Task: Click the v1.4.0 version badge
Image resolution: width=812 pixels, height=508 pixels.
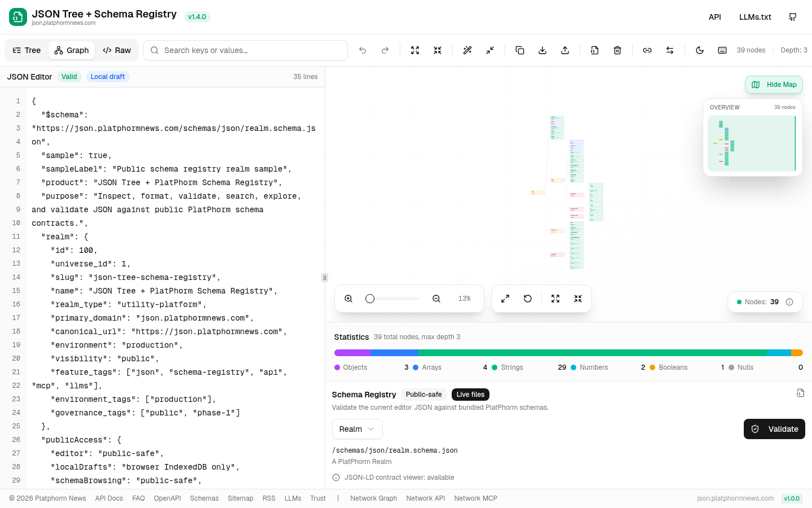Action: coord(197,17)
